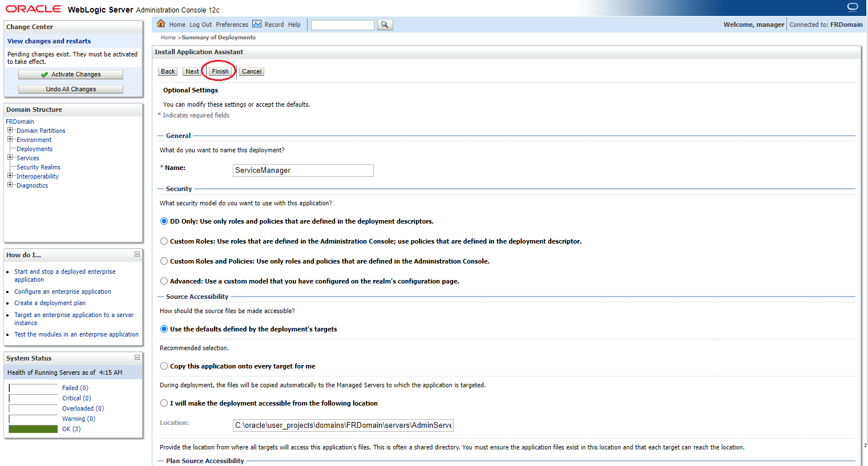Expand Domain Partitions tree node
The width and height of the screenshot is (868, 466).
pos(10,130)
